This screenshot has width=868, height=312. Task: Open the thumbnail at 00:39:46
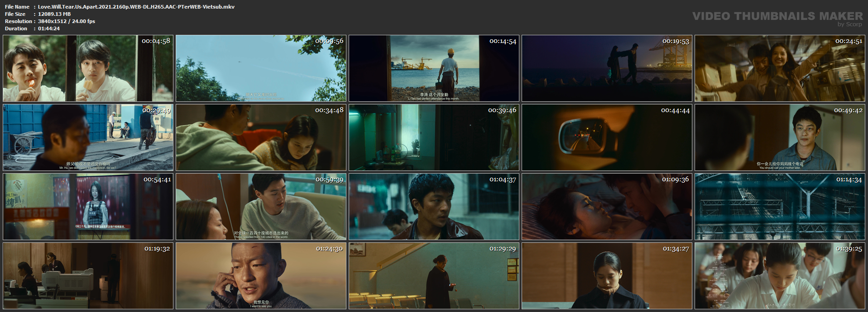(x=434, y=137)
